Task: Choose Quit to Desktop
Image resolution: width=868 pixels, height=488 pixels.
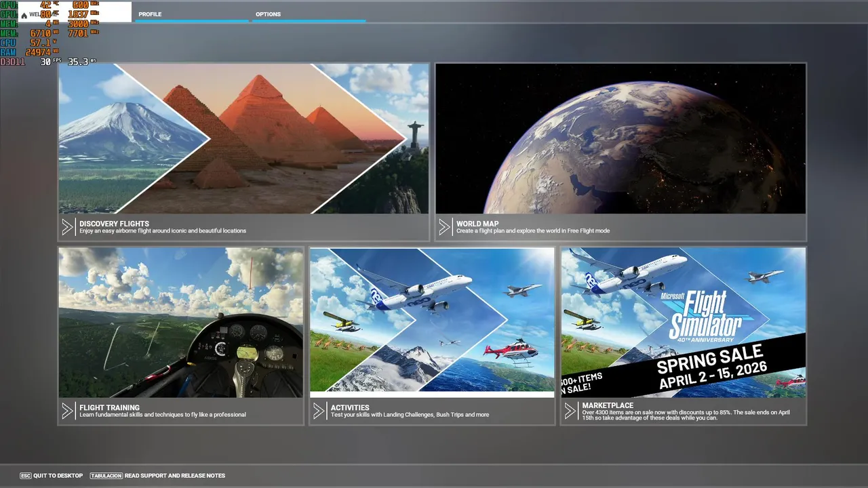Action: click(x=58, y=476)
